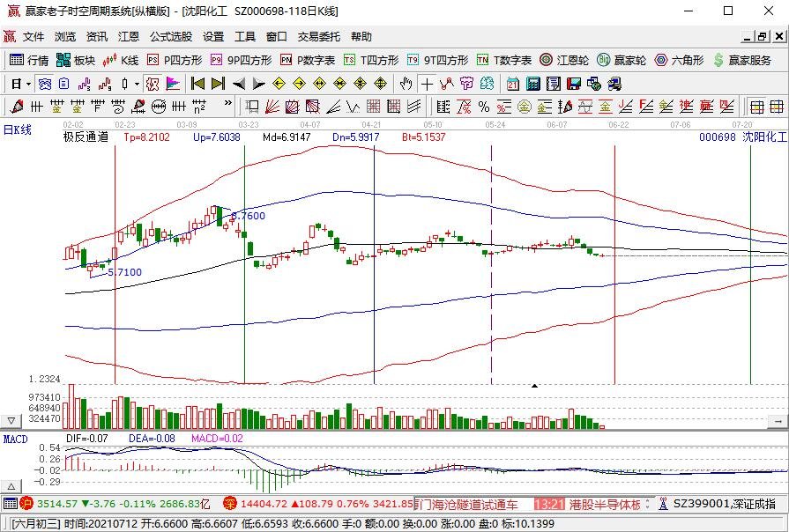Screen dimensions: 789x532
Task: Switch to the K线 chart view
Action: click(120, 61)
